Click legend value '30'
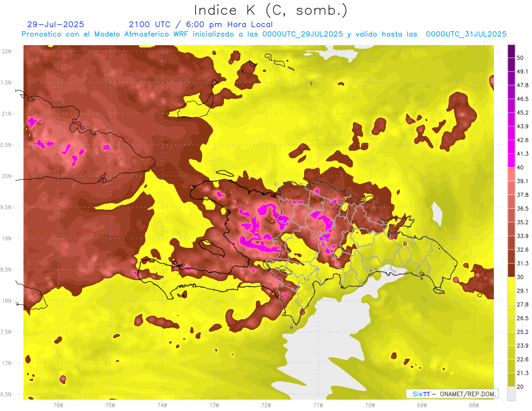532x411 pixels. tap(521, 277)
